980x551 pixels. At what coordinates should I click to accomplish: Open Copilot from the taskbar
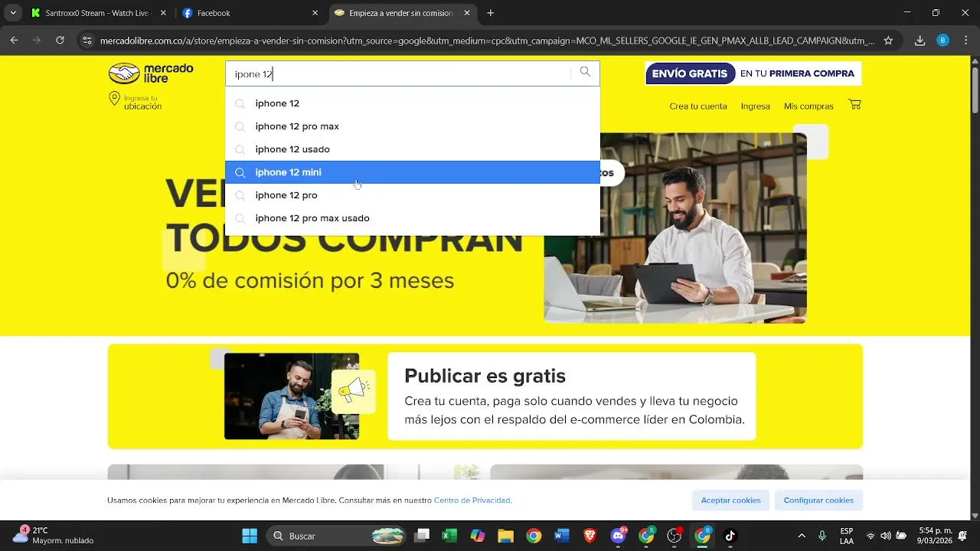coord(478,536)
